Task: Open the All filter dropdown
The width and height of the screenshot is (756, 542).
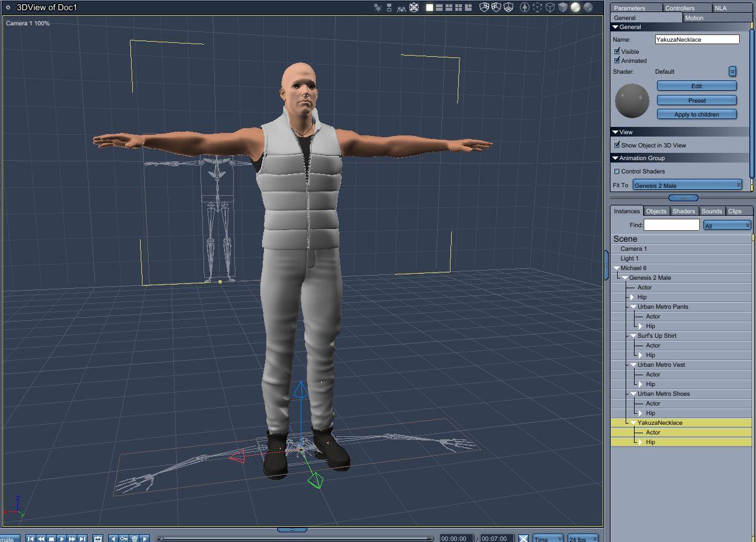Action: point(727,225)
